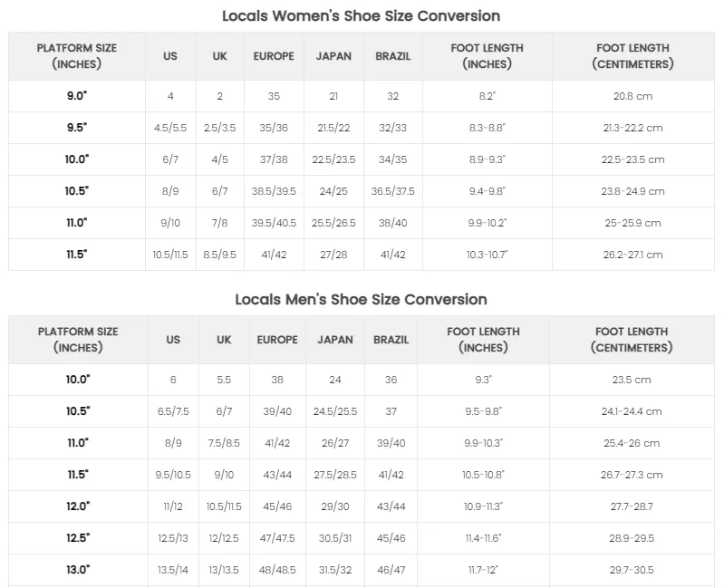
Task: Select the '25.5/26.5' Japan size cell
Action: pyautogui.click(x=333, y=223)
